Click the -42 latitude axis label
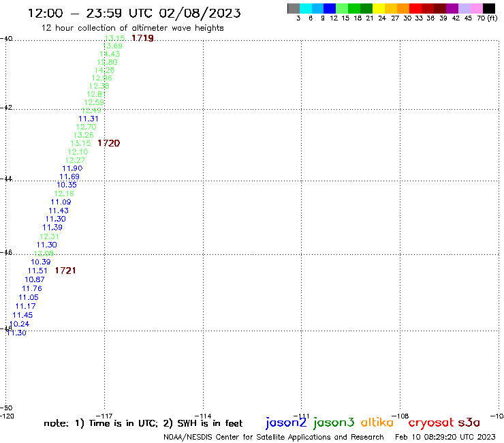Viewport: 504px width, 443px height. pyautogui.click(x=6, y=107)
